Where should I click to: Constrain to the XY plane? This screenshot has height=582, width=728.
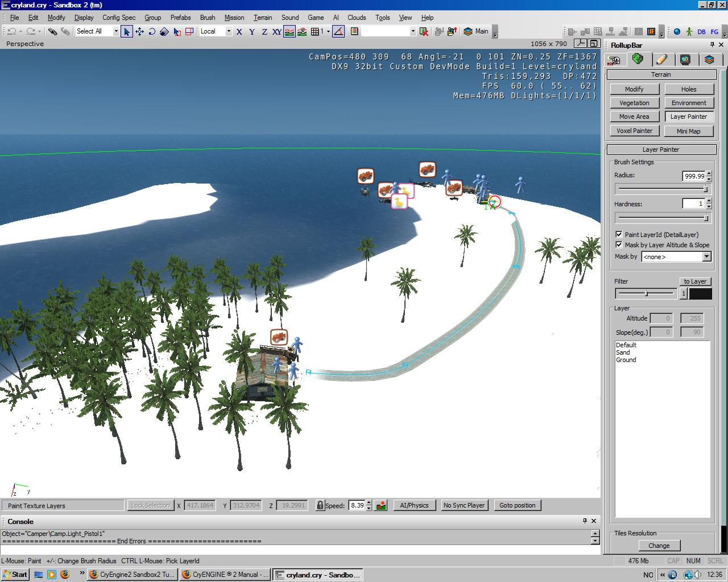point(277,31)
